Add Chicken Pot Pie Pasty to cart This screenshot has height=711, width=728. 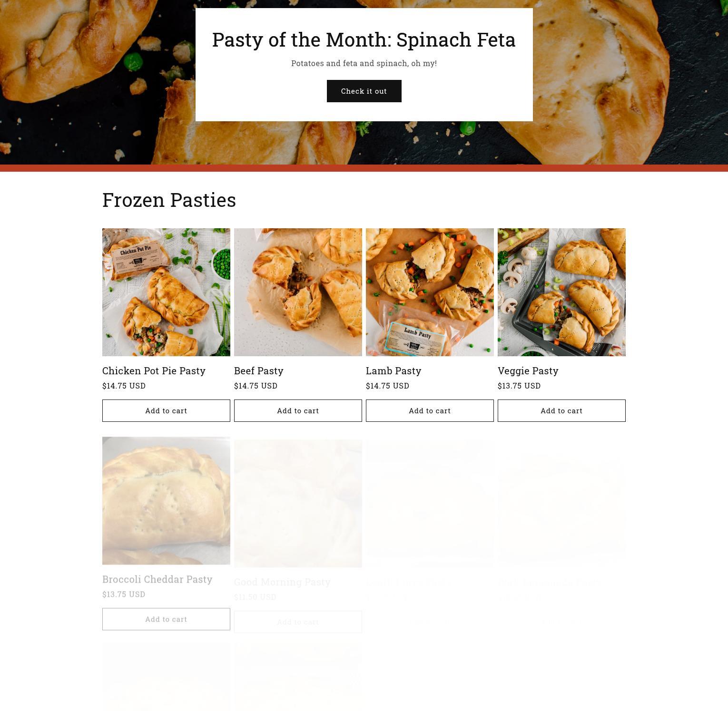pyautogui.click(x=166, y=410)
